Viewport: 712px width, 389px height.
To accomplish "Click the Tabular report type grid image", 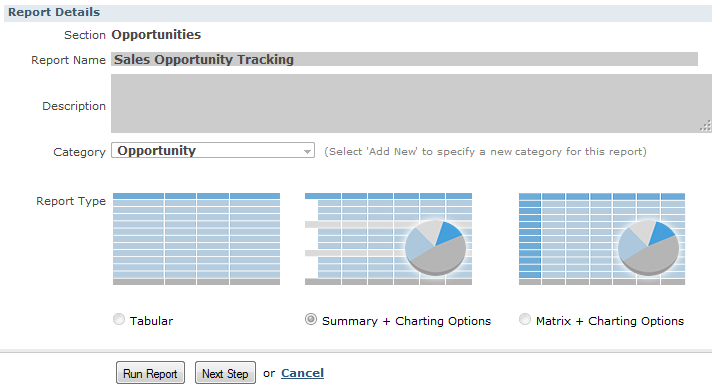I will click(x=196, y=239).
